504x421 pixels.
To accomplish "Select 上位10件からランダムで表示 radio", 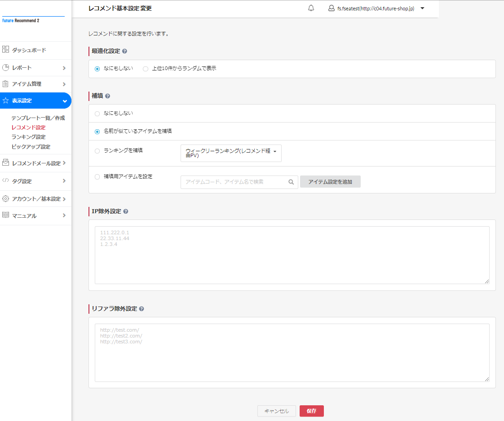I will (146, 69).
